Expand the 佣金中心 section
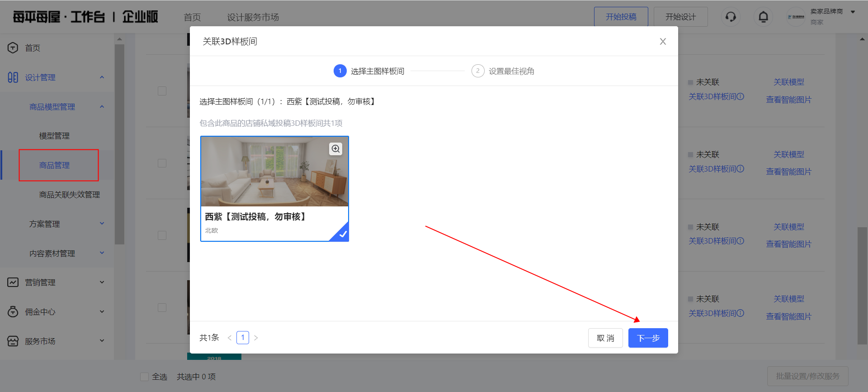 click(102, 312)
